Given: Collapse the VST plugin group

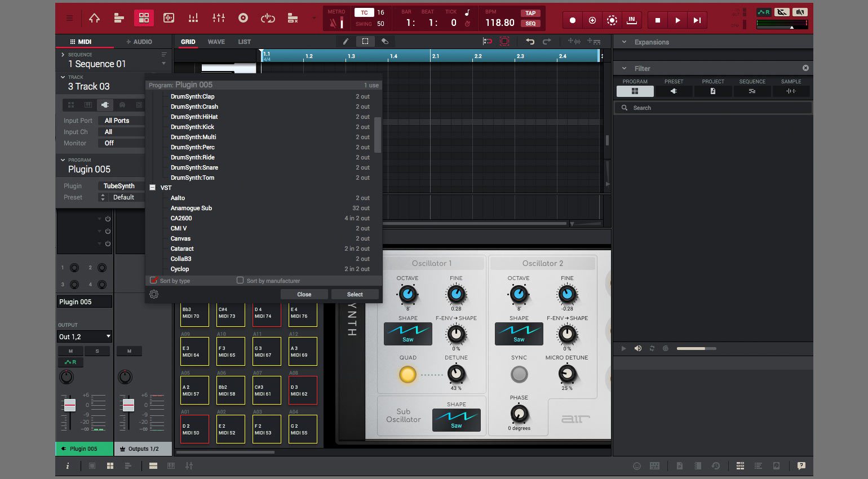Looking at the screenshot, I should tap(152, 188).
